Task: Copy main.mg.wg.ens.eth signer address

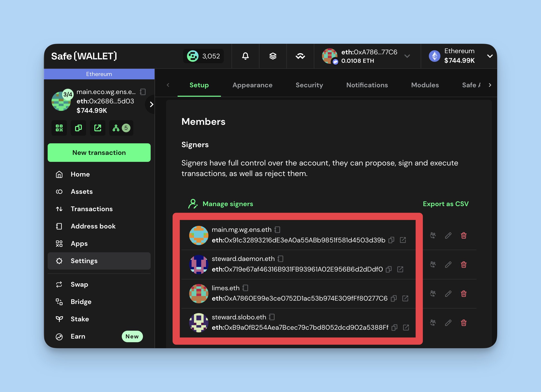Action: pos(391,240)
